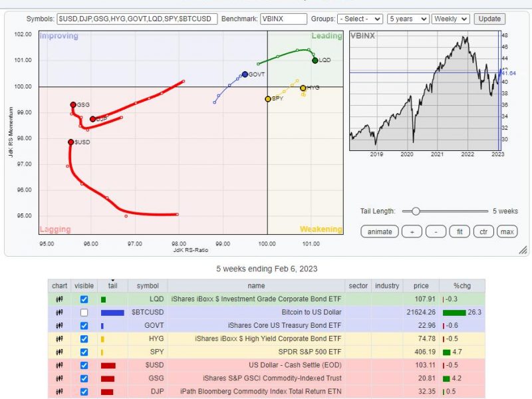Screen dimensions: 532x399
Task: Sort table by %chg column header
Action: pos(462,286)
